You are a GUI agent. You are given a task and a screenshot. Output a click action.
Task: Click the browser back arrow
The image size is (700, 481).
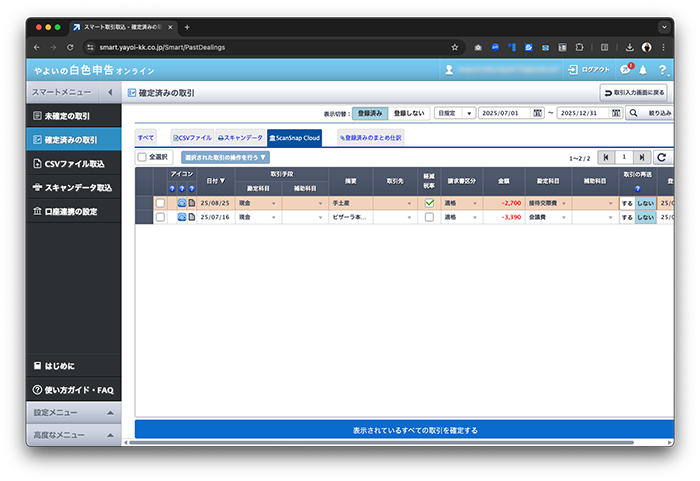[x=37, y=47]
